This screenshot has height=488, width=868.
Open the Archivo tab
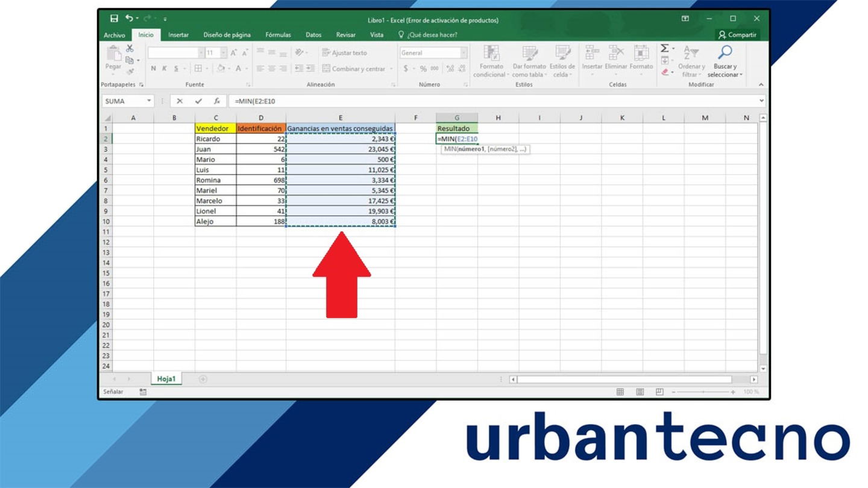(115, 35)
